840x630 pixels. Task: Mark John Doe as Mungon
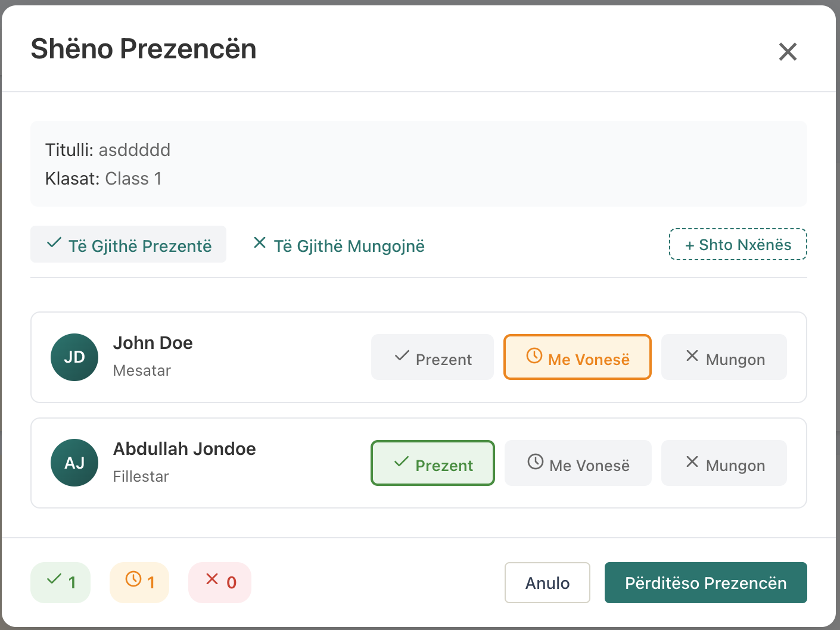pyautogui.click(x=724, y=357)
